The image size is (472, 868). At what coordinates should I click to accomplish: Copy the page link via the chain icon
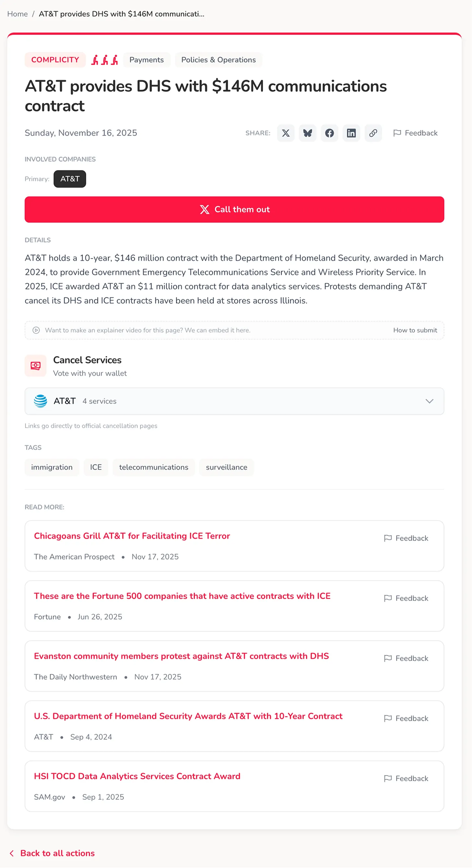coord(373,133)
